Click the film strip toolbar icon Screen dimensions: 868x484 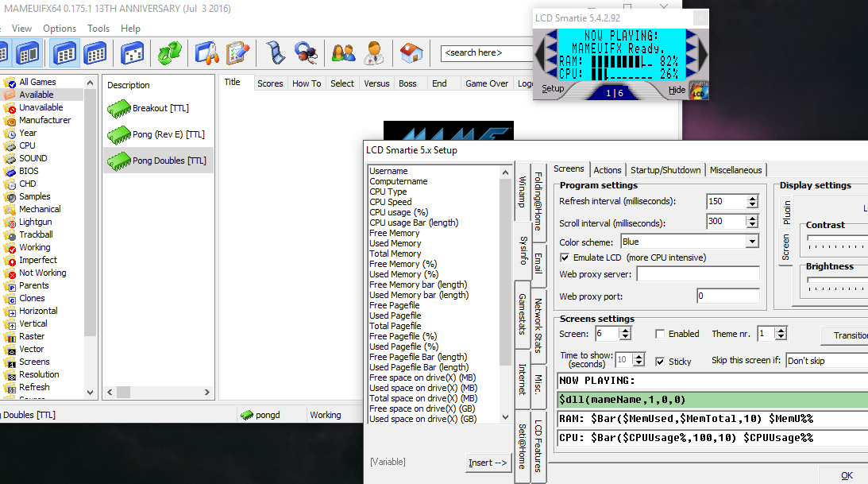point(275,53)
